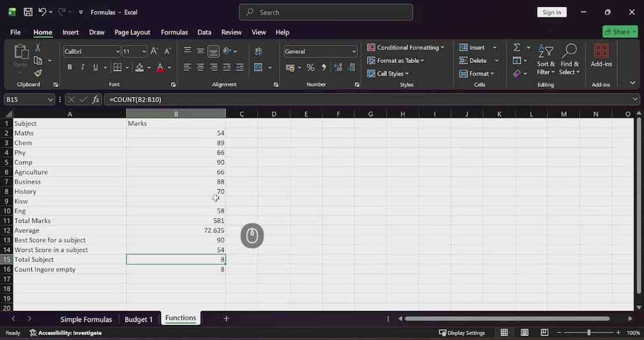Viewport: 644px width, 340px height.
Task: Apply red Font Color A
Action: pyautogui.click(x=160, y=67)
